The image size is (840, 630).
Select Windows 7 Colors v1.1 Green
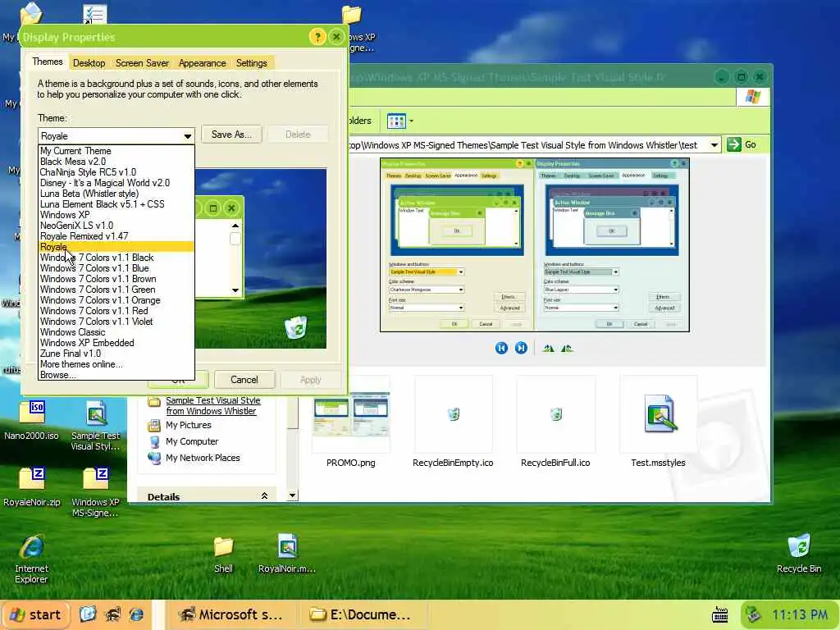pyautogui.click(x=116, y=290)
